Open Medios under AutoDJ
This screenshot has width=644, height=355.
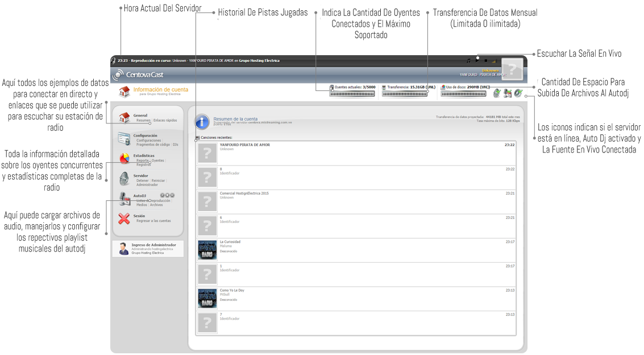tap(142, 205)
